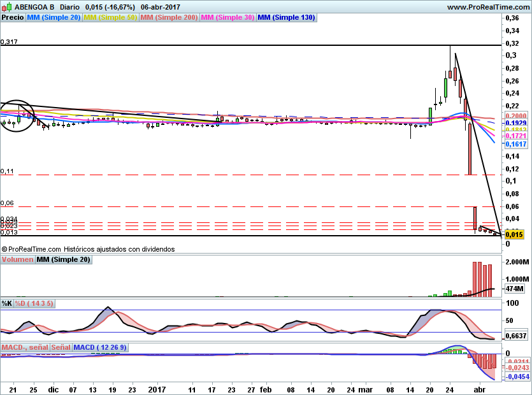
Task: Click the 0,11 support level label
Action: coord(7,171)
